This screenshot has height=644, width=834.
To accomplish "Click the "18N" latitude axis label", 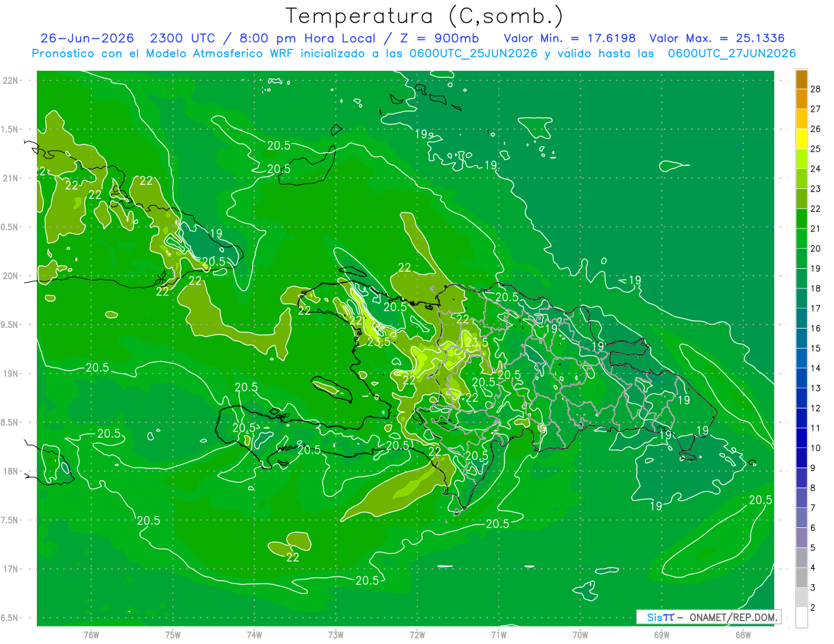I will [10, 472].
